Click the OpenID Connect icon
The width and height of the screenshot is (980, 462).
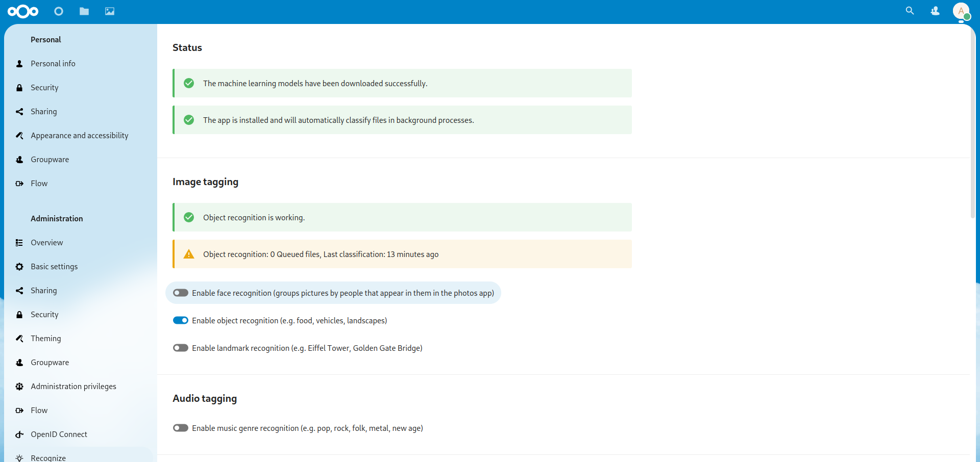click(19, 434)
